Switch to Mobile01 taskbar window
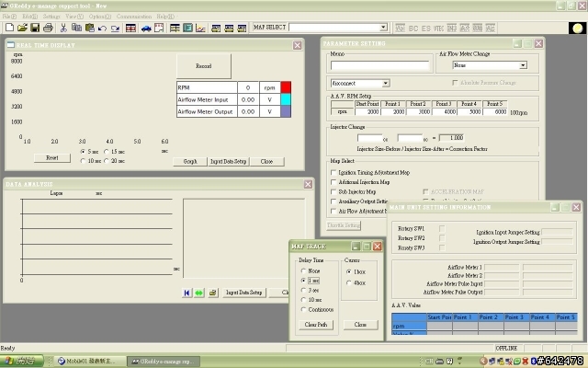 click(x=88, y=362)
